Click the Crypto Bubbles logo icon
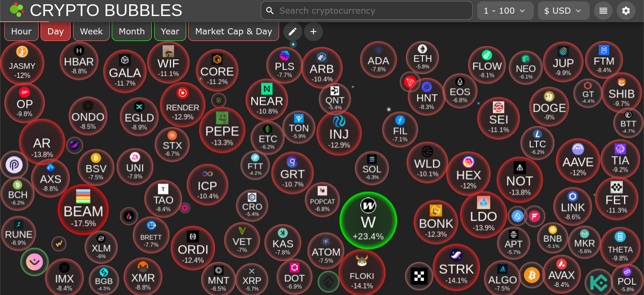This screenshot has height=295, width=644. [x=17, y=10]
